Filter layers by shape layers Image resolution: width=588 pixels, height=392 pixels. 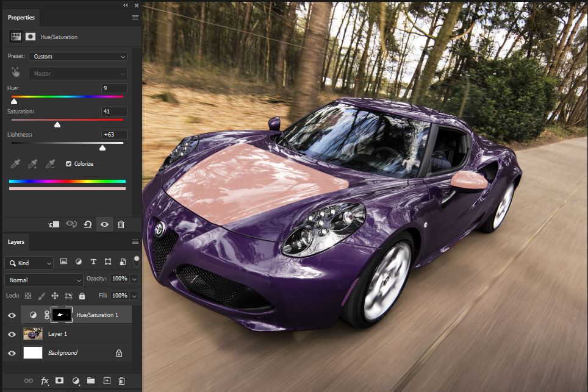pyautogui.click(x=108, y=262)
